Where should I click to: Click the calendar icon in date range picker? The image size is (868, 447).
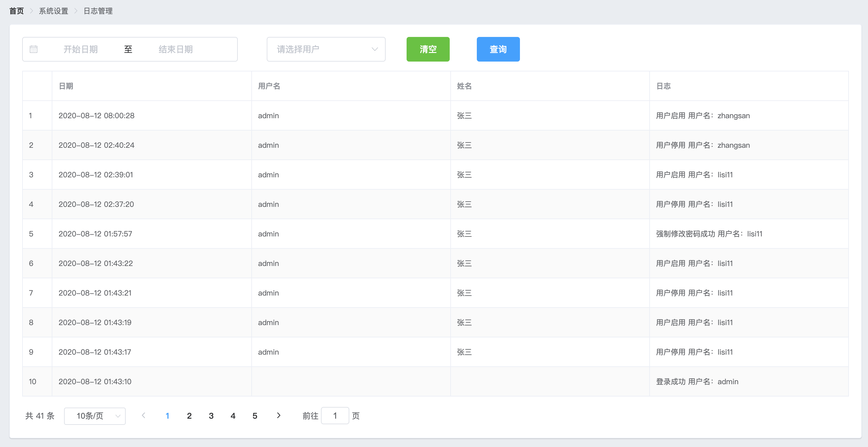coord(33,49)
